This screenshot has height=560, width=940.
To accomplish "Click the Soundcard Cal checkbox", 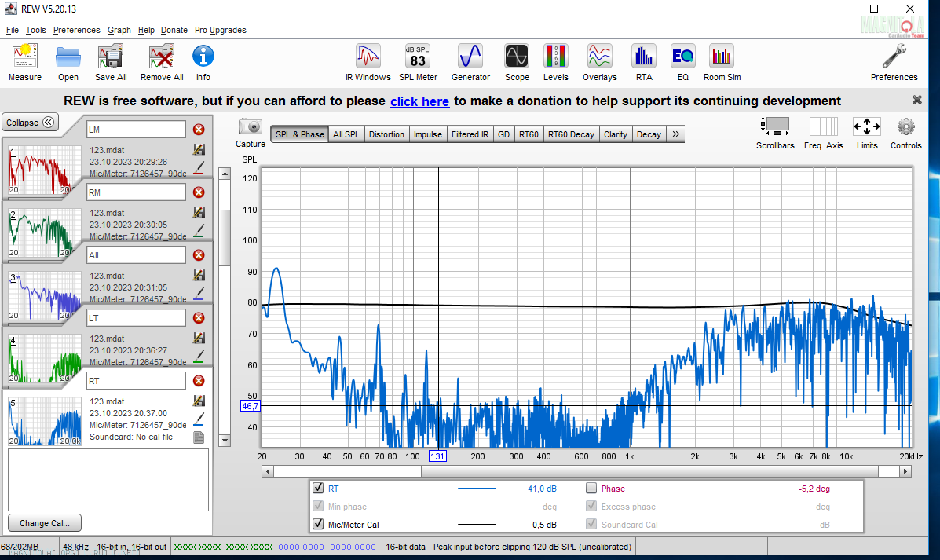I will 591,524.
